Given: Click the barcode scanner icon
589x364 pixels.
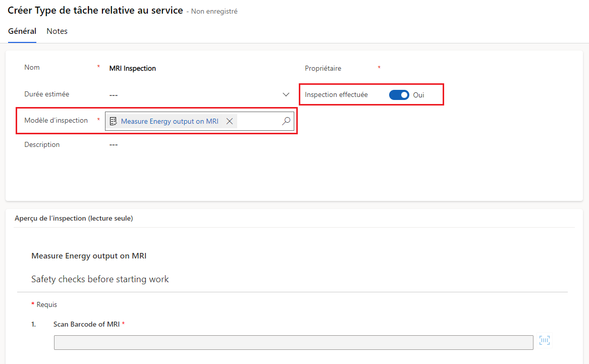Looking at the screenshot, I should [x=544, y=340].
